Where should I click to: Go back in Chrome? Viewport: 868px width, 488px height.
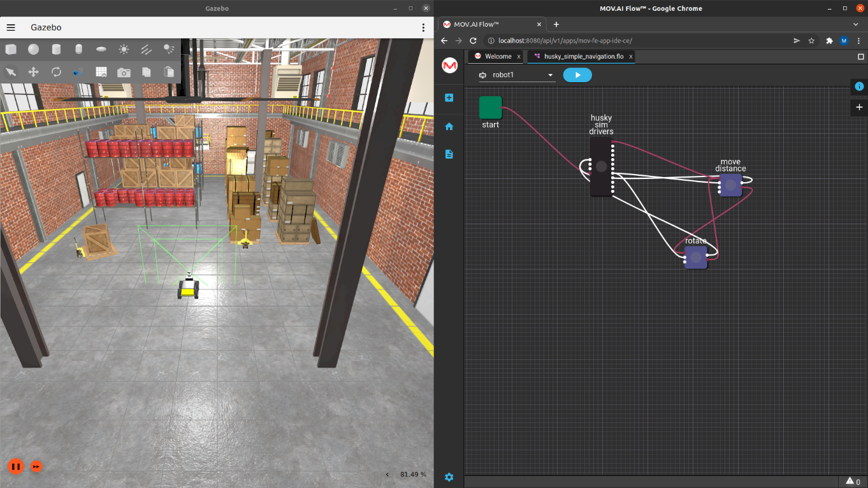coord(445,40)
